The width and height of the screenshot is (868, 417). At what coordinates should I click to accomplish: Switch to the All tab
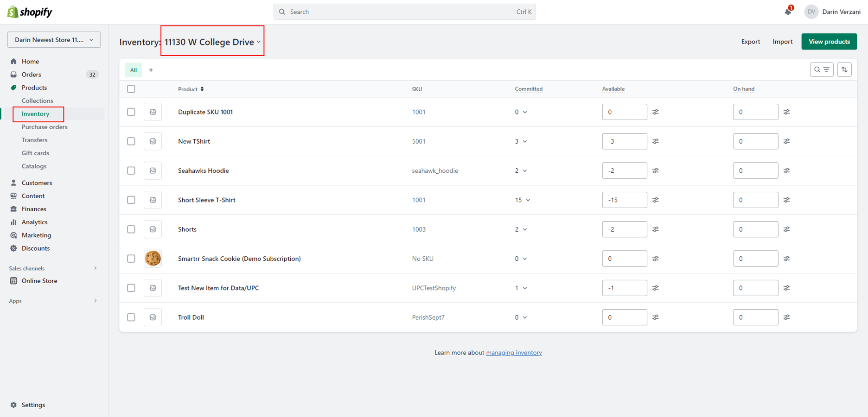tap(133, 69)
